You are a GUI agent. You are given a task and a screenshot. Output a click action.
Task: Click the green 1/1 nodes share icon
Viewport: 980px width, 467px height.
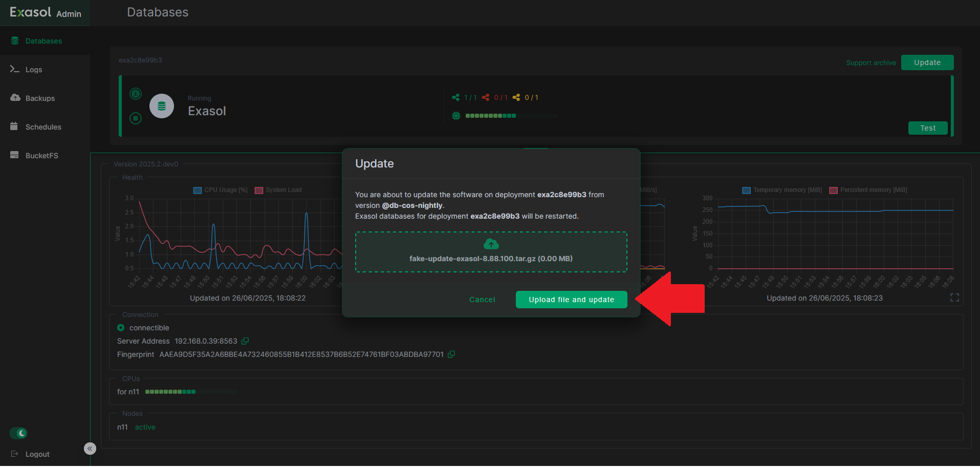point(456,97)
